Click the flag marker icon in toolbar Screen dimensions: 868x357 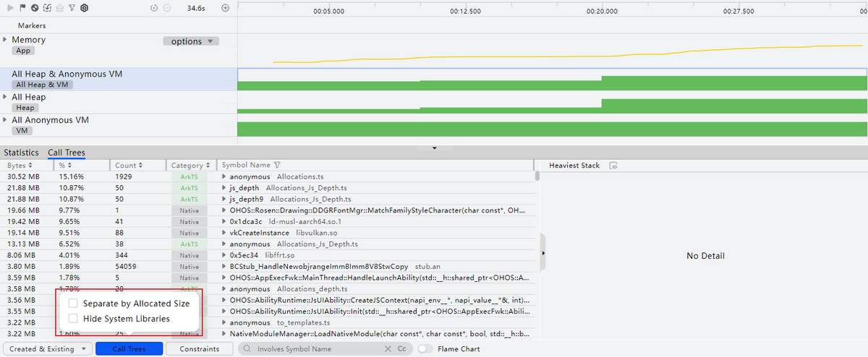[x=22, y=8]
